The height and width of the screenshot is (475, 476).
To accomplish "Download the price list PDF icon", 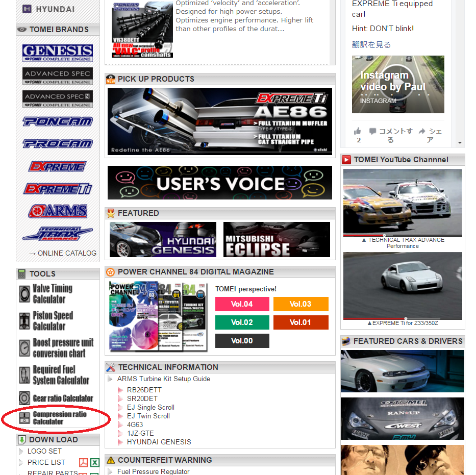I will [83, 463].
